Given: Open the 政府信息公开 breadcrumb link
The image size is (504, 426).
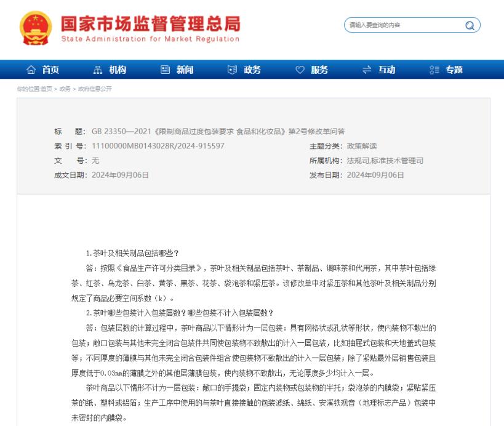Looking at the screenshot, I should (x=94, y=89).
